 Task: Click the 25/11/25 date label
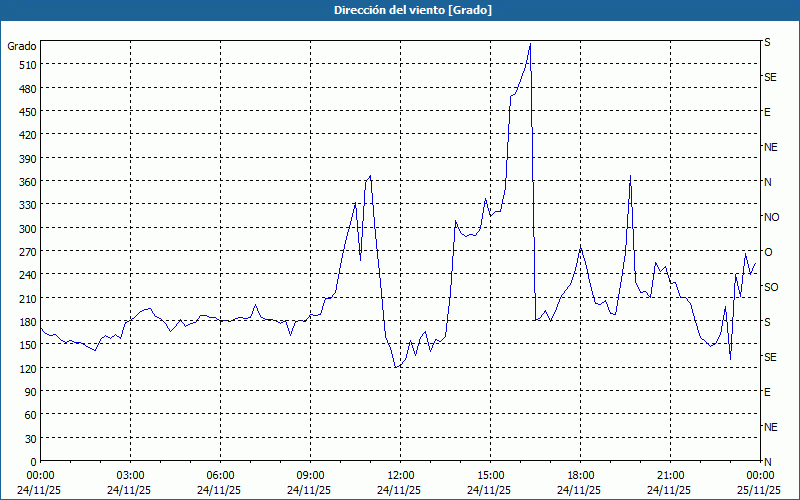759,490
